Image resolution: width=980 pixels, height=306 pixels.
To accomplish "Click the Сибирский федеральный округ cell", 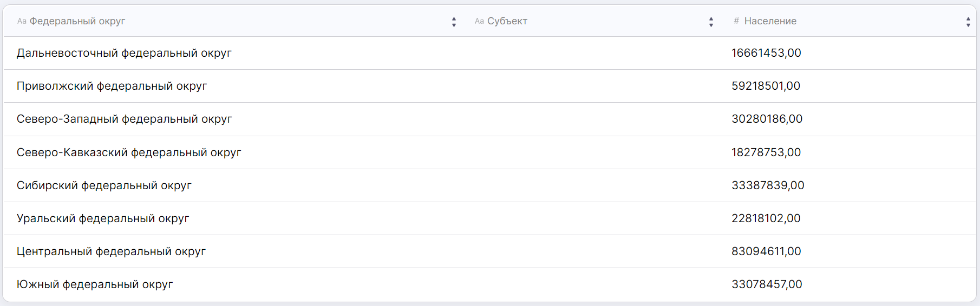I will 104,185.
